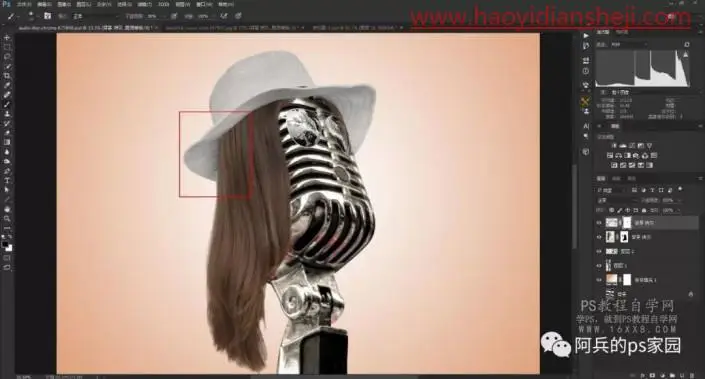This screenshot has height=379, width=705.
Task: Select the Brush tool in toolbox
Action: [x=7, y=104]
